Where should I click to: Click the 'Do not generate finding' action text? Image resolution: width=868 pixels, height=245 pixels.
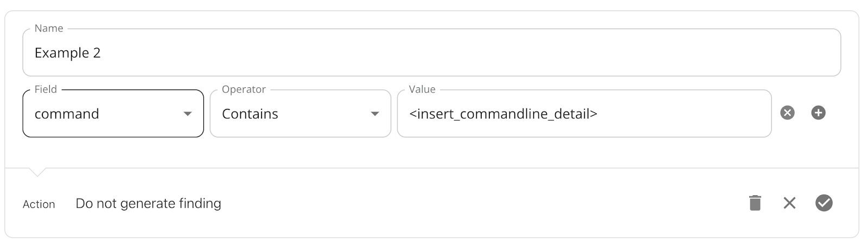[148, 203]
